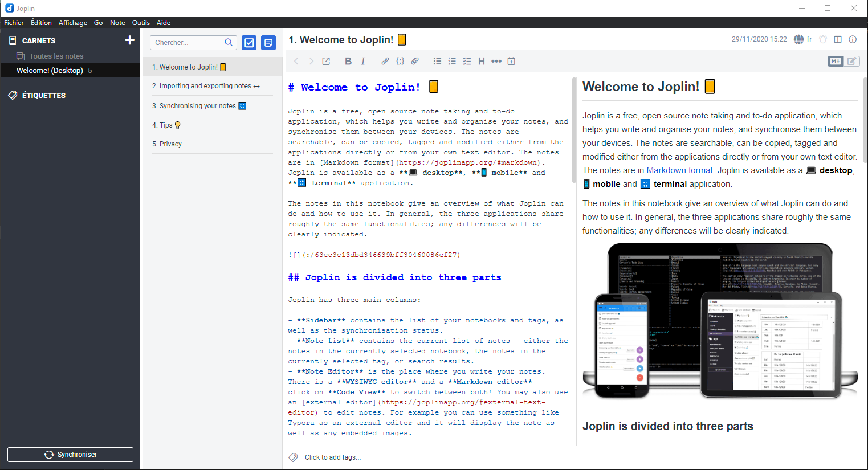Click the new to-do button
This screenshot has width=868, height=470.
pyautogui.click(x=249, y=43)
